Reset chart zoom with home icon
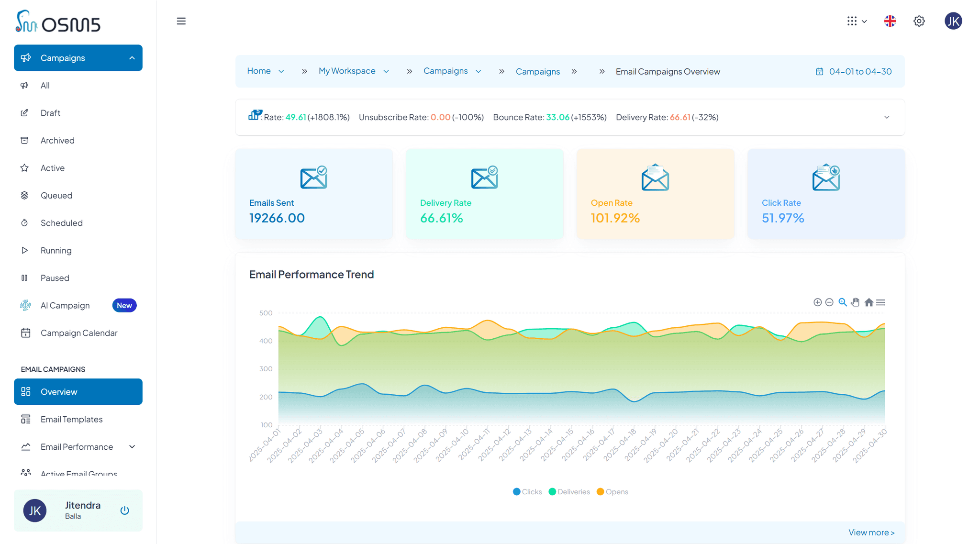The width and height of the screenshot is (980, 544). click(x=869, y=302)
